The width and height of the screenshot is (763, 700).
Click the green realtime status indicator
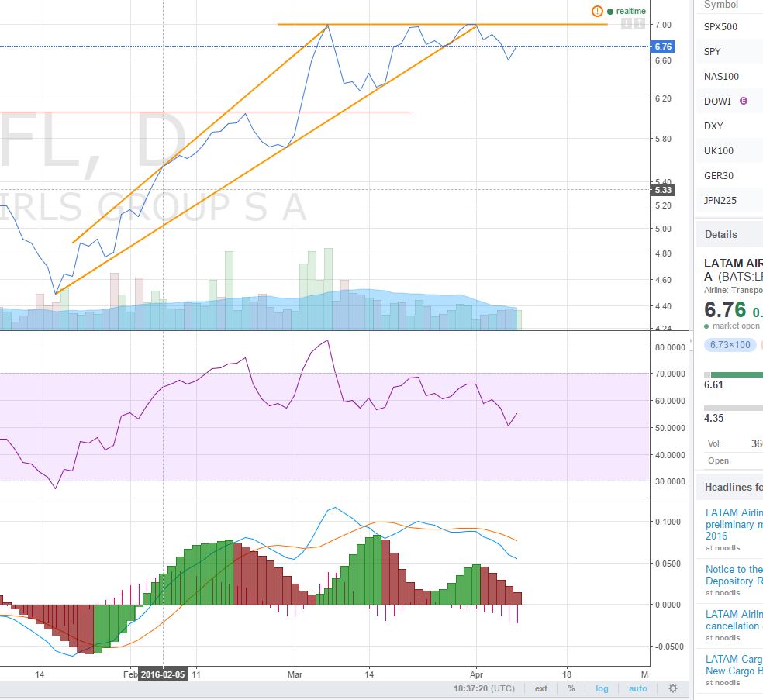click(627, 11)
